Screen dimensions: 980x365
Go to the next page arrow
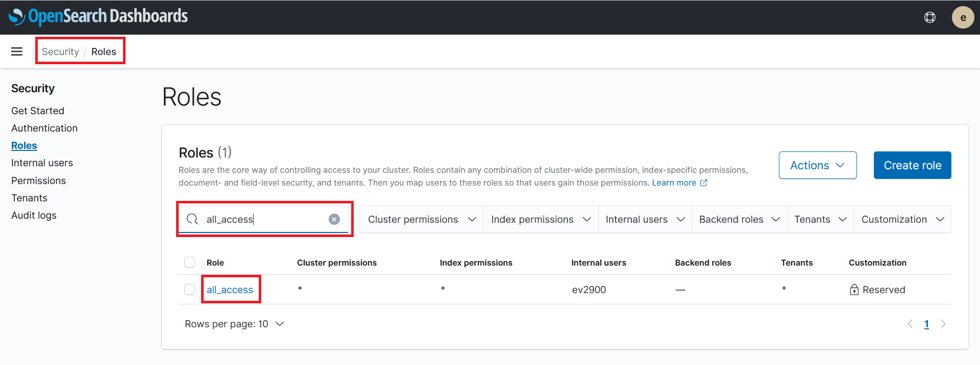tap(943, 324)
